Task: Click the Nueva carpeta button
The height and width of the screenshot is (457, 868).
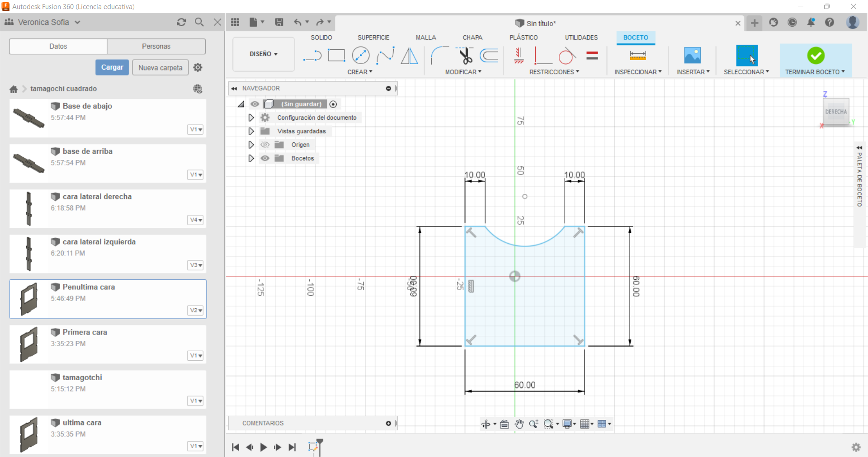Action: [x=160, y=67]
